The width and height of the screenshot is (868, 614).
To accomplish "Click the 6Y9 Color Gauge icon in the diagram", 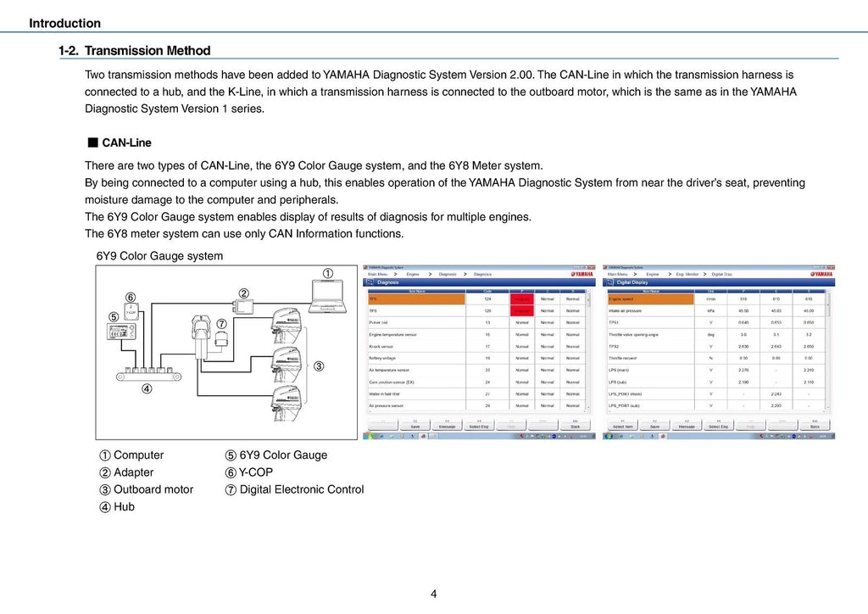I will (x=123, y=332).
